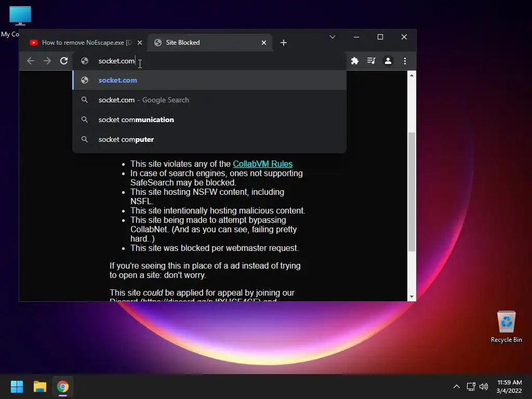Screen dimensions: 532x399
Task: Open the Chrome three-dot menu
Action: tap(405, 61)
